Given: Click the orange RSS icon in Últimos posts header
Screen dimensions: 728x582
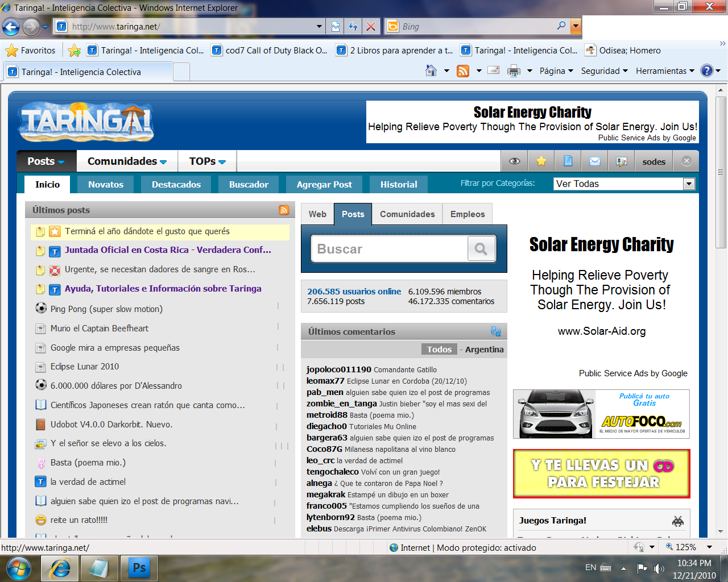Looking at the screenshot, I should tap(284, 210).
